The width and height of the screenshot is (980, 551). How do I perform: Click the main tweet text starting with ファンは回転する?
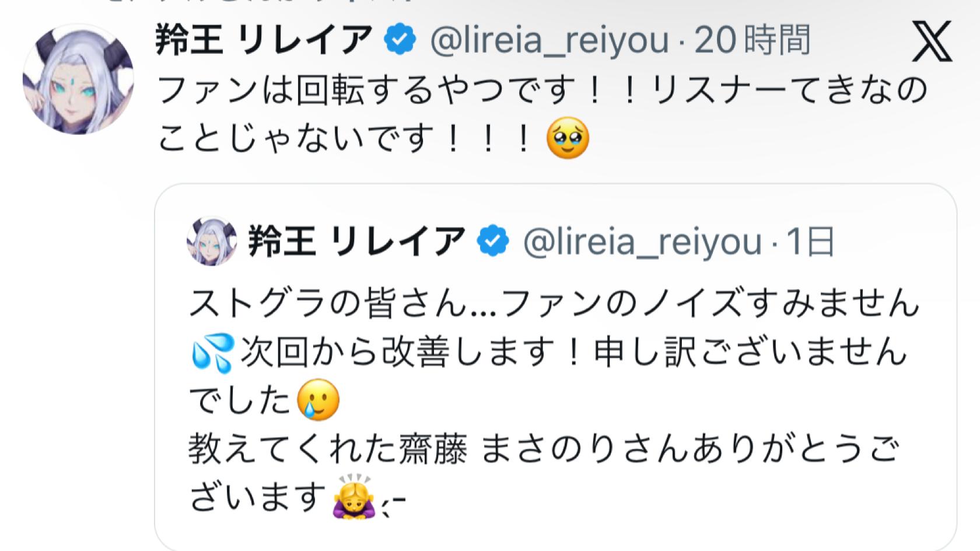click(542, 91)
